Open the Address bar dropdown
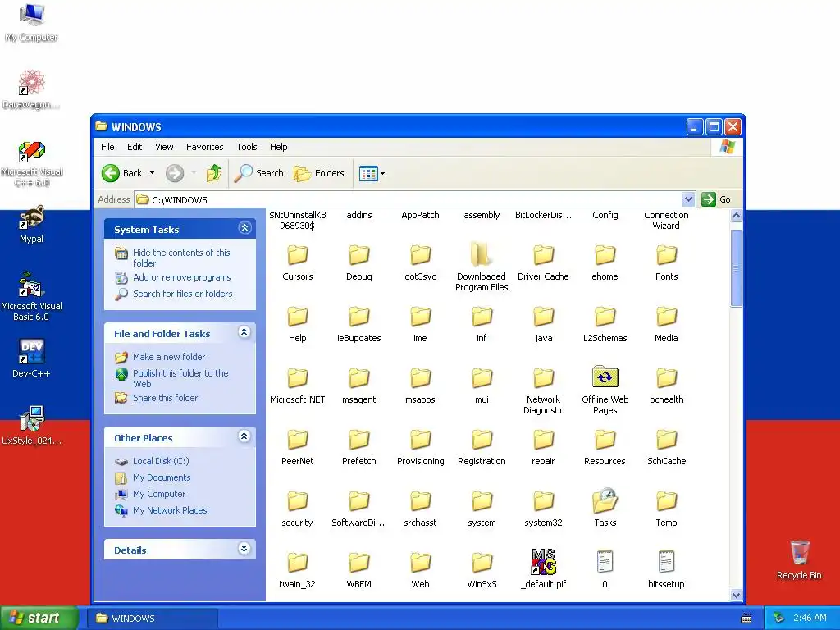 pos(689,200)
